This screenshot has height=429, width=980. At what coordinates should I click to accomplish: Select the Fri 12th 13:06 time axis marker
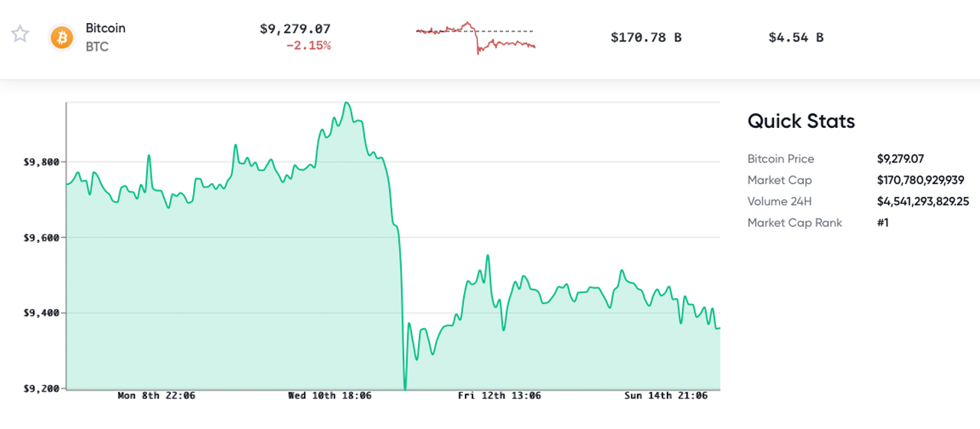(499, 396)
